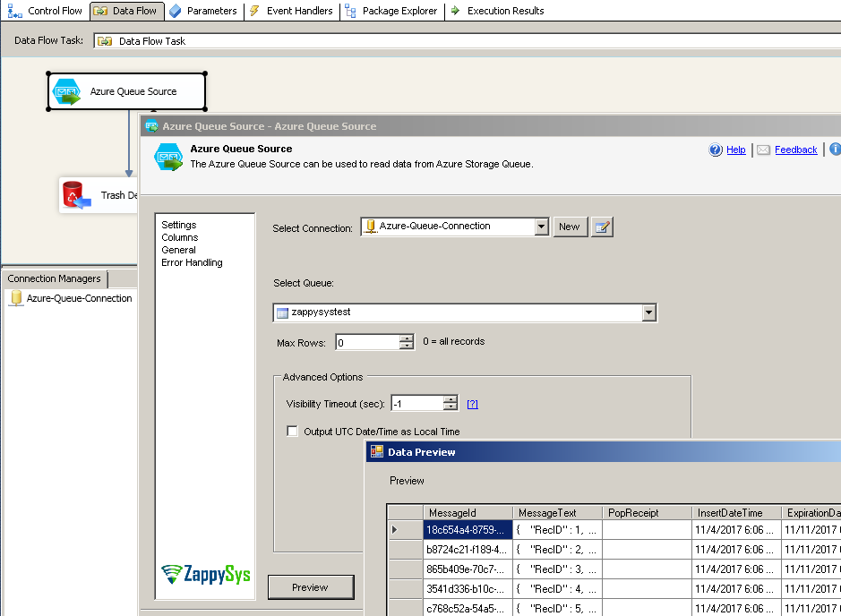Image resolution: width=841 pixels, height=616 pixels.
Task: Enable Output UTC Date/Time as Local Time
Action: [292, 431]
